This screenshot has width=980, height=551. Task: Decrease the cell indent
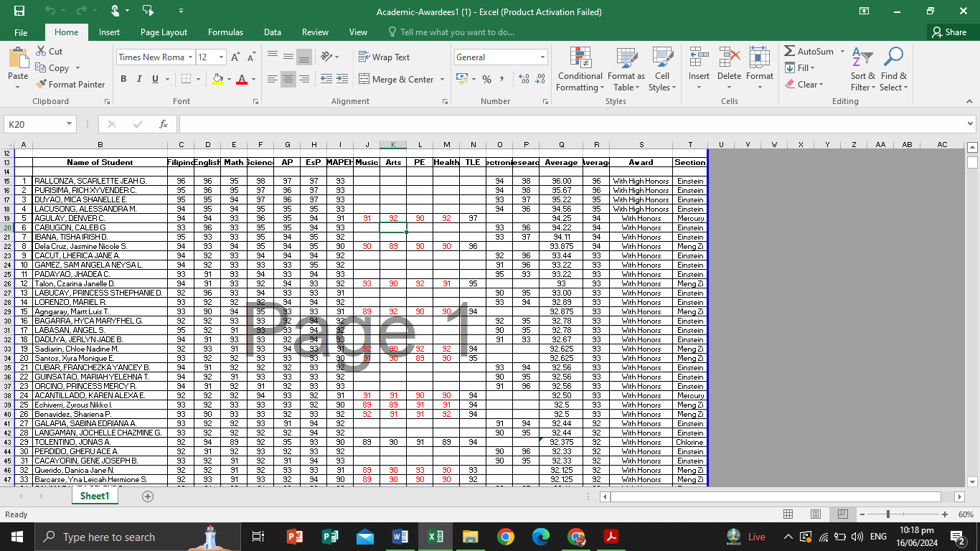(x=326, y=79)
